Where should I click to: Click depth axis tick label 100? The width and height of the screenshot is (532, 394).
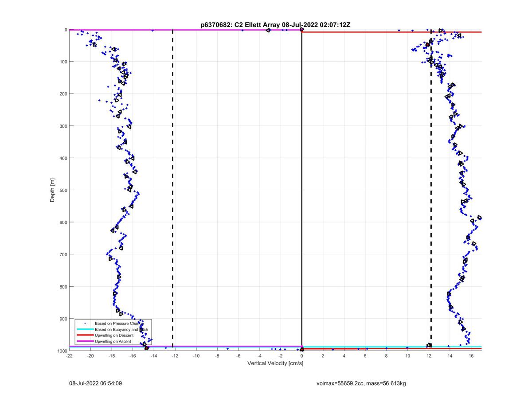point(63,62)
